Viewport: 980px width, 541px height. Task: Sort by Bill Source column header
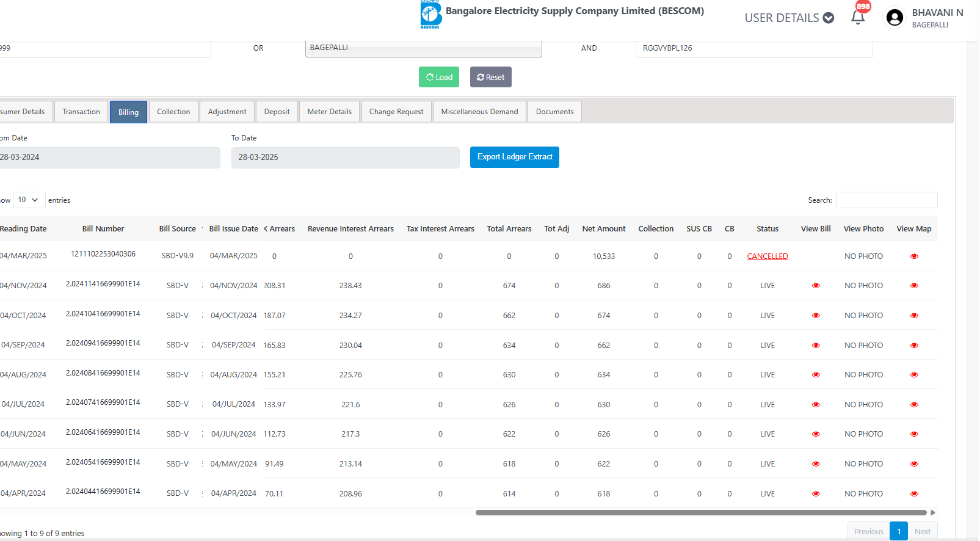click(178, 229)
